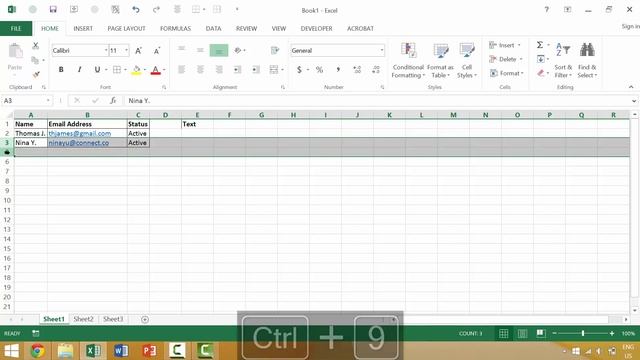Open font size dropdown showing 11

pos(127,50)
